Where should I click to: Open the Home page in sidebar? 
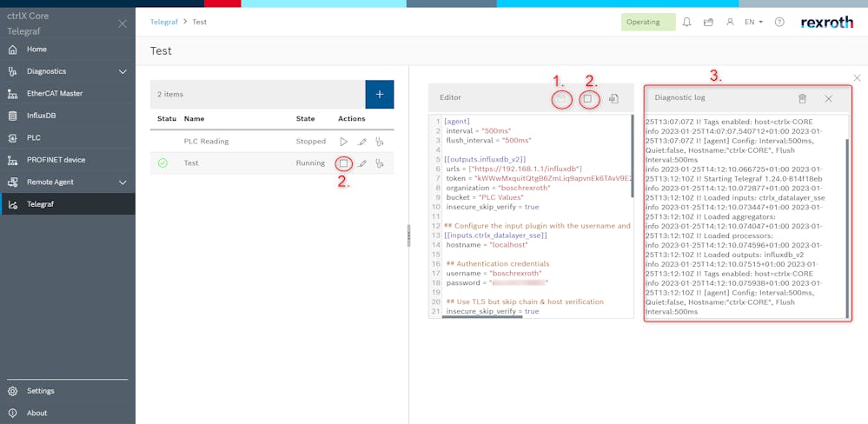[68, 50]
